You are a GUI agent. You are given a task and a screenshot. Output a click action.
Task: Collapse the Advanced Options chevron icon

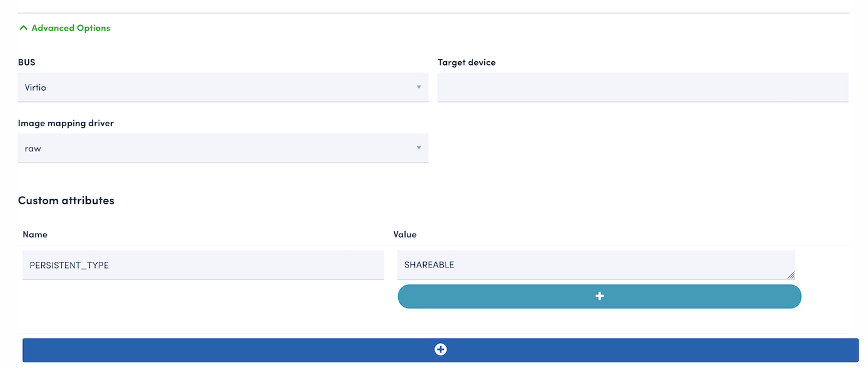[x=24, y=28]
